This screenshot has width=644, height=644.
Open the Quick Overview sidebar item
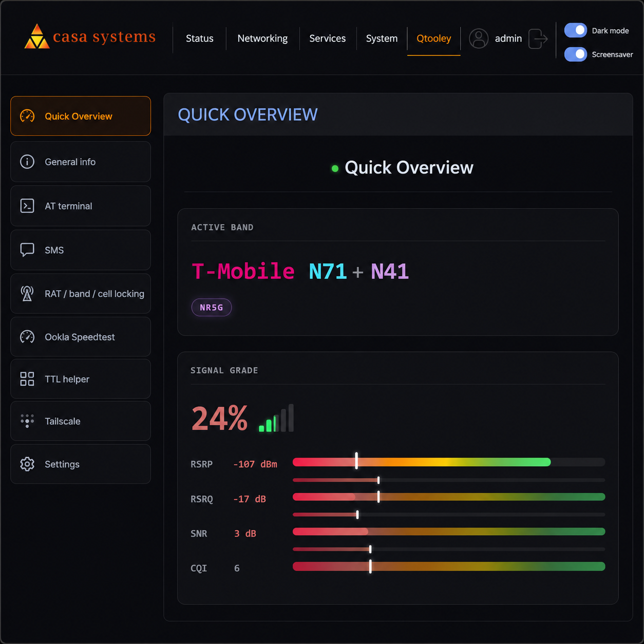[81, 116]
